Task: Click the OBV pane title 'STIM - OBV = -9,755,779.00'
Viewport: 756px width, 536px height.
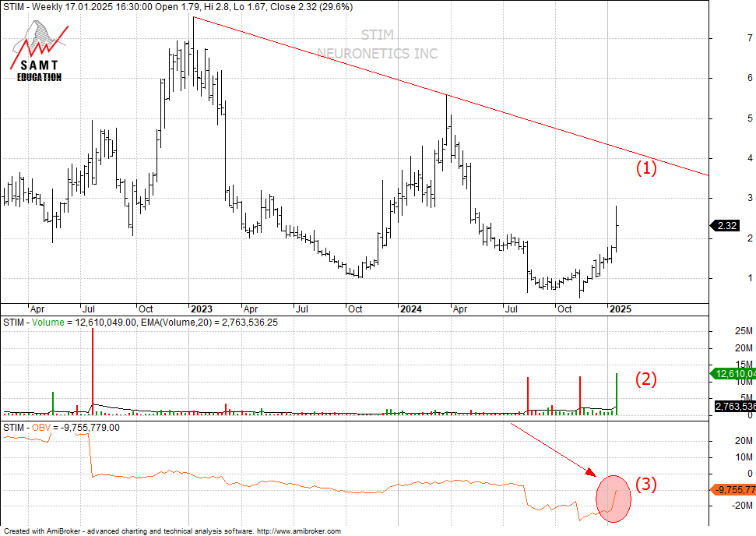Action: (62, 428)
